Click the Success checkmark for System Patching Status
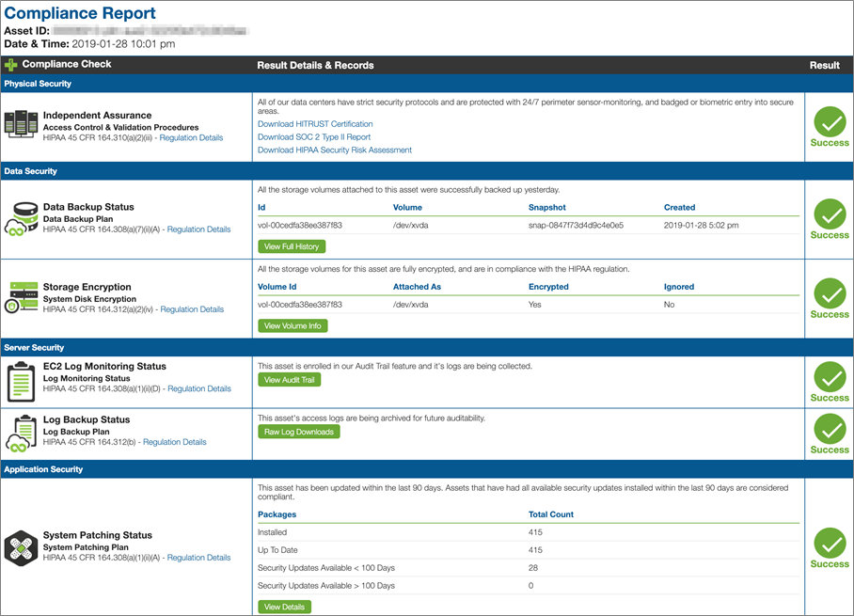Viewport: 854px width, 616px height. coord(829,545)
